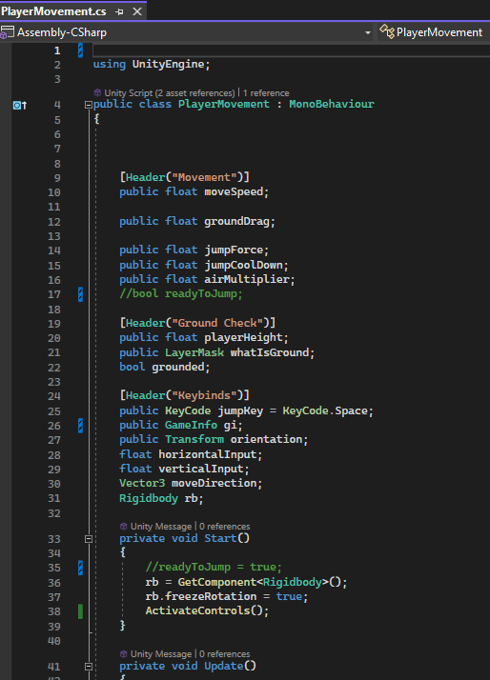Open 0 references CodeLens above Start
490x680 pixels.
pos(225,526)
